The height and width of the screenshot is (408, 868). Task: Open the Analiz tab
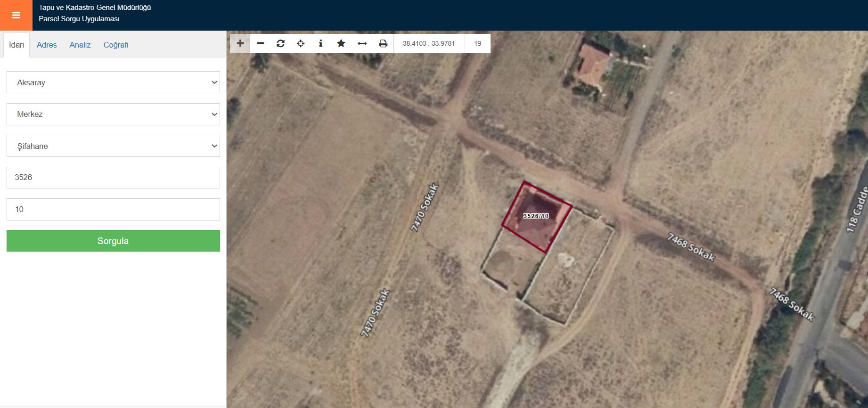click(80, 45)
